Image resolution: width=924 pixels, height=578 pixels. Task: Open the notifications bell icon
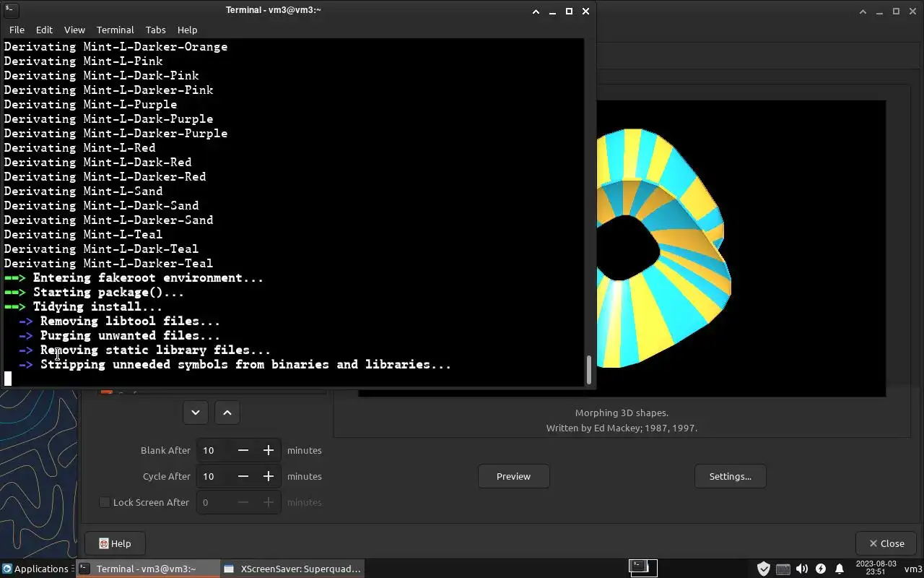pos(840,569)
